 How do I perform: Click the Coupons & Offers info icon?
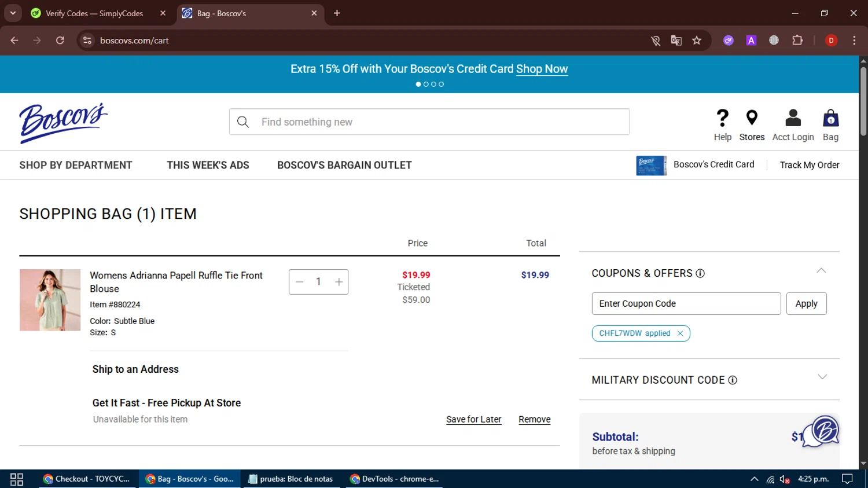tap(700, 273)
